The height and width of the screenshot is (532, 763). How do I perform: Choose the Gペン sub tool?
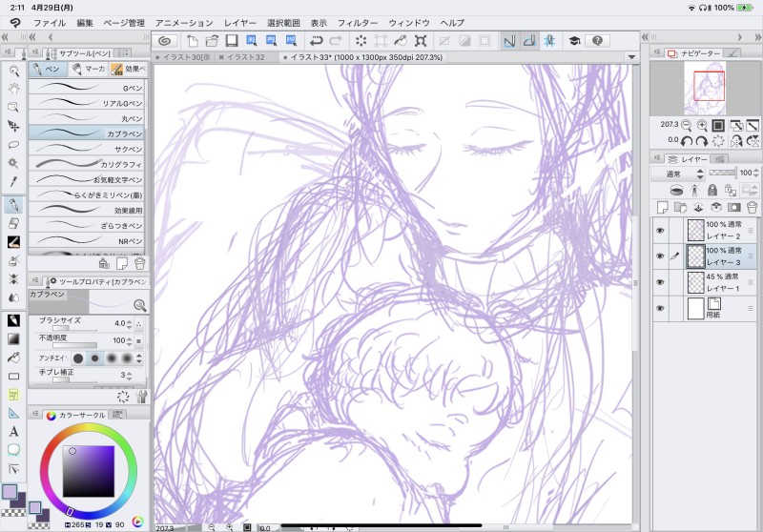(87, 88)
